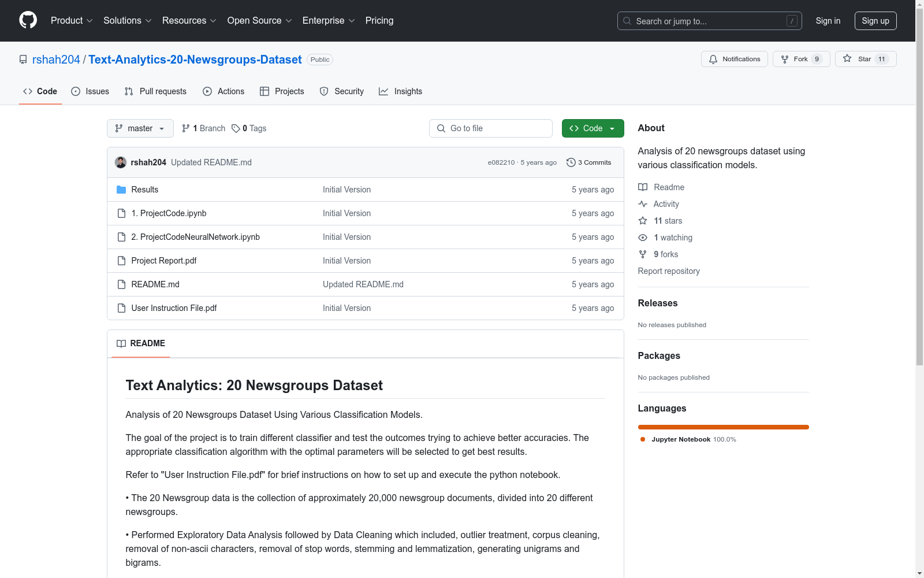The image size is (924, 578).
Task: Click the fork icon beside 9 forks
Action: pyautogui.click(x=643, y=254)
